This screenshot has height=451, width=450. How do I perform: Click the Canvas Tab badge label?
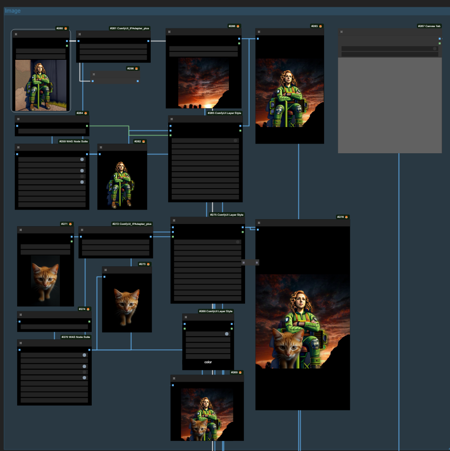tap(429, 26)
